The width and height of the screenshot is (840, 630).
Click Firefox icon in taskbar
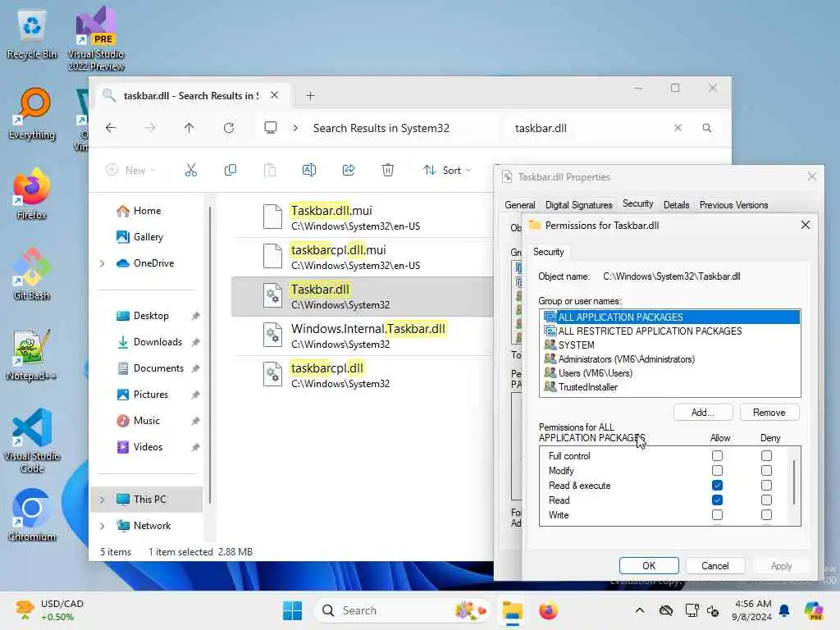548,610
